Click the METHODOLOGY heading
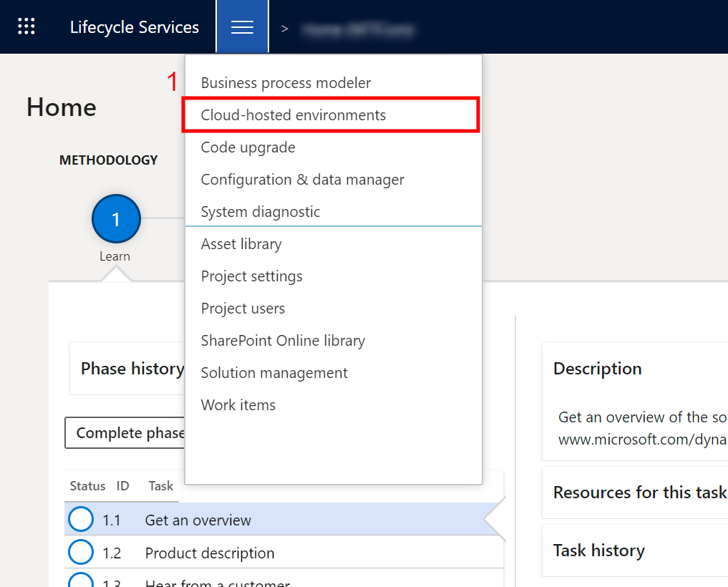This screenshot has height=587, width=728. tap(109, 160)
